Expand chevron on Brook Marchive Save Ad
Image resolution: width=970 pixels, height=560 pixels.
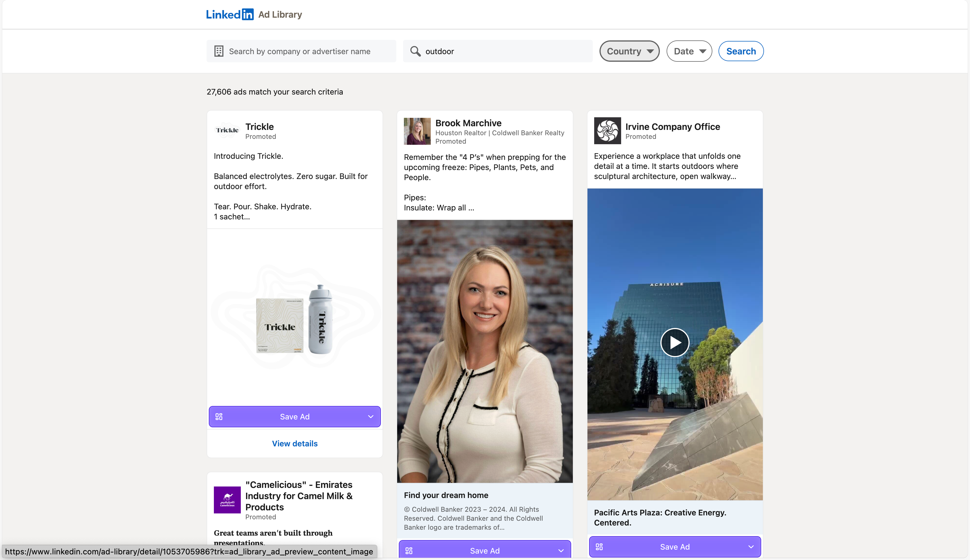pyautogui.click(x=561, y=550)
